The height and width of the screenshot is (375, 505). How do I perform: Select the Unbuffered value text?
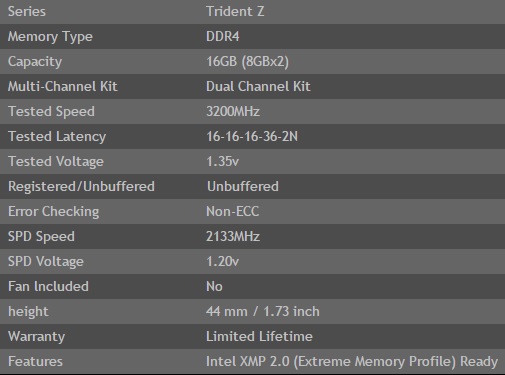pyautogui.click(x=243, y=187)
